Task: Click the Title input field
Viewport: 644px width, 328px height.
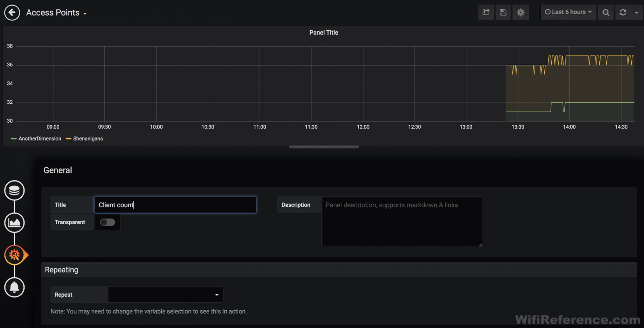Action: [175, 205]
